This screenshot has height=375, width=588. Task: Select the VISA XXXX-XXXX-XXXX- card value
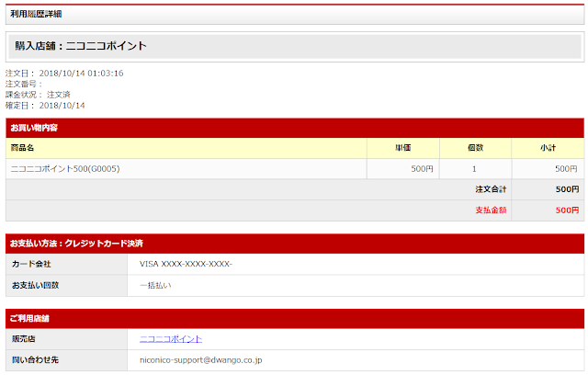click(x=186, y=264)
